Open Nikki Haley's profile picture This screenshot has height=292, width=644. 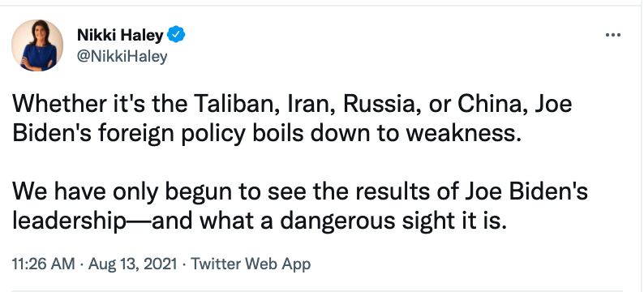tap(37, 45)
